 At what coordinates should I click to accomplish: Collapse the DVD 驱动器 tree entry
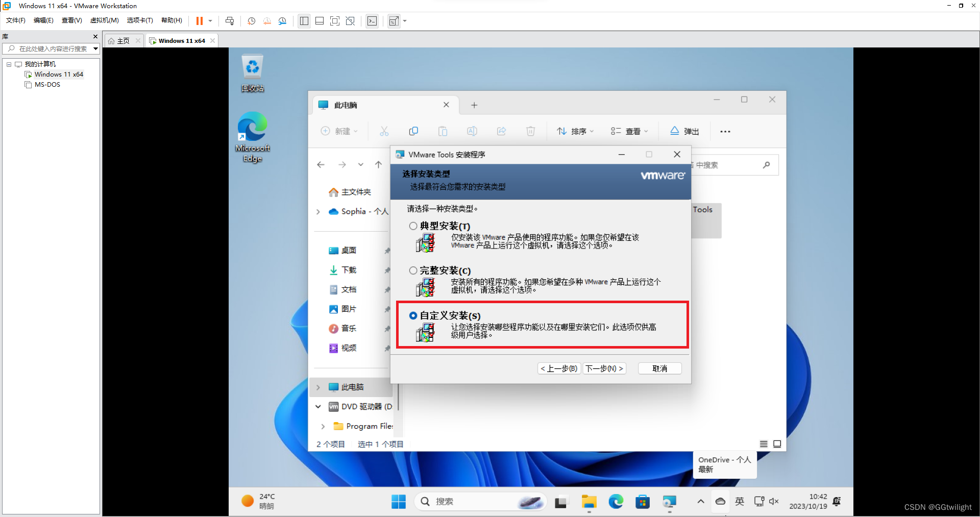(318, 407)
